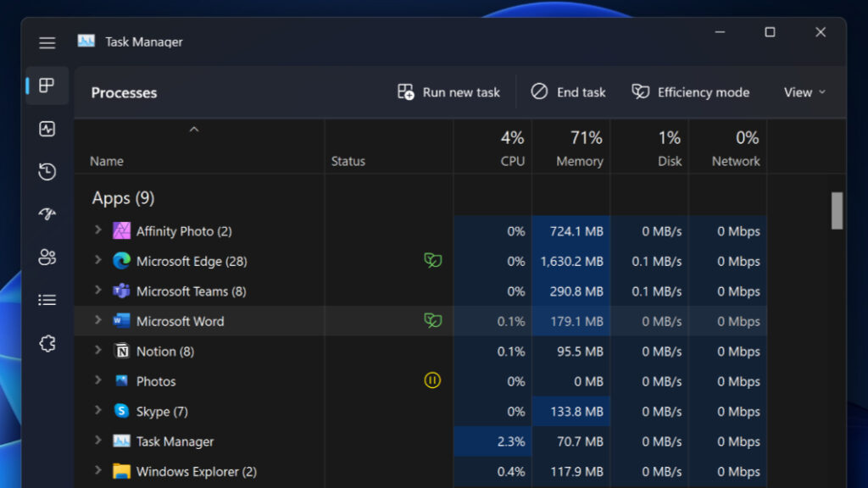Select the Microsoft Edge (28) row name
The width and height of the screenshot is (868, 488).
pos(192,261)
